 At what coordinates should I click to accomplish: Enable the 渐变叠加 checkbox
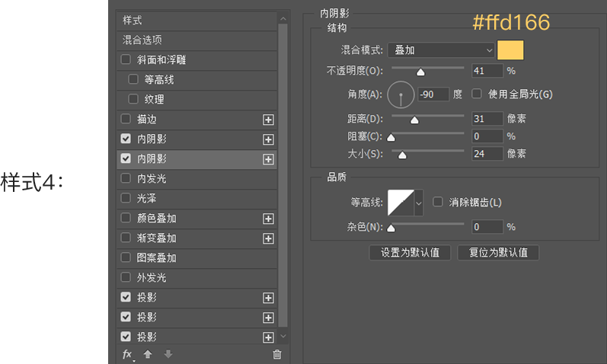[x=126, y=238]
